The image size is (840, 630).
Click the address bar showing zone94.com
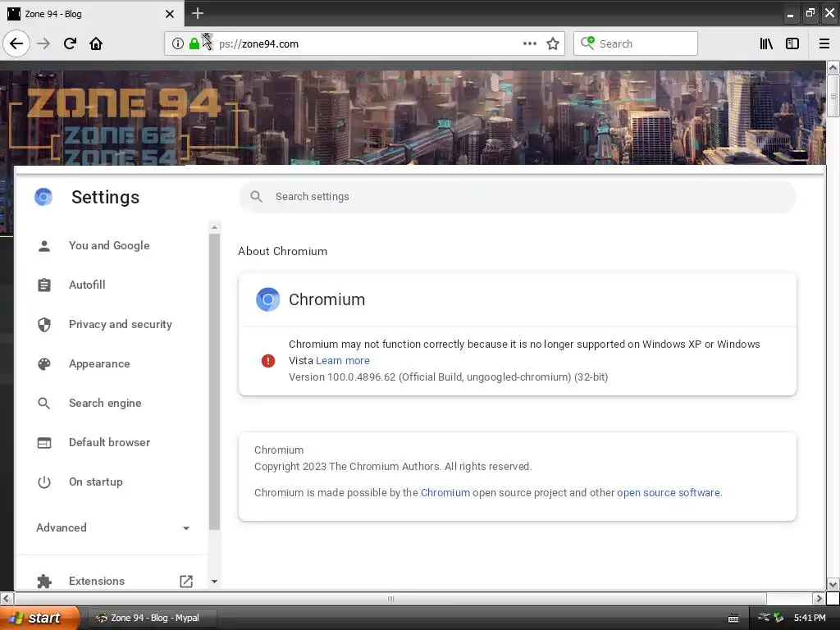click(x=364, y=43)
